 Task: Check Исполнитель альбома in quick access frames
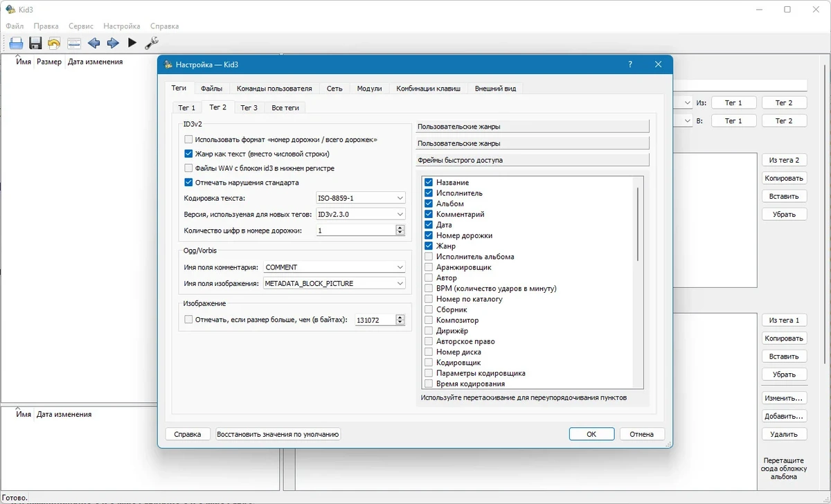tap(429, 257)
